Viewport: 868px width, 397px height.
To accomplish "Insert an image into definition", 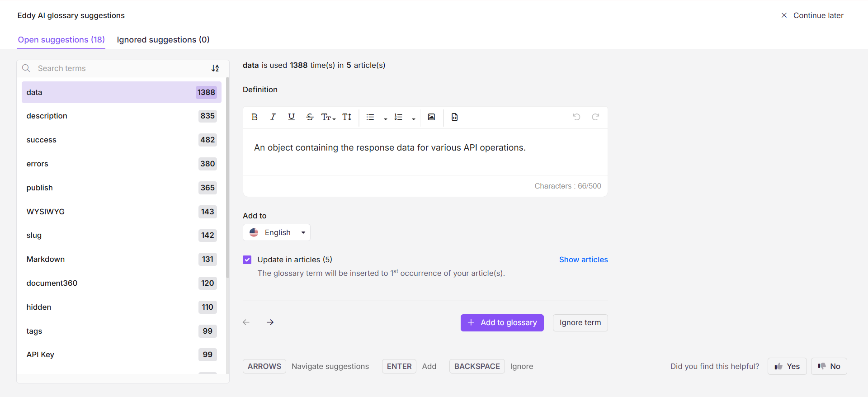I will (x=432, y=117).
